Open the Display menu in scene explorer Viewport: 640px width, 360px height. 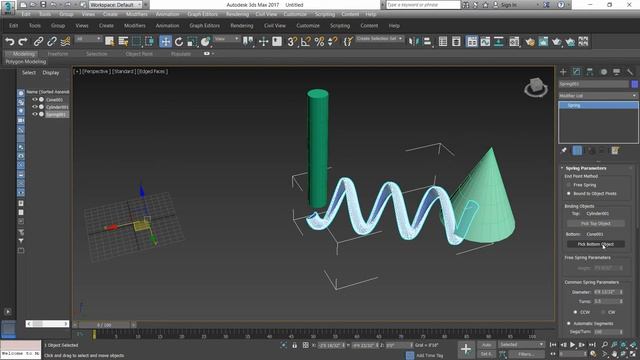click(x=51, y=73)
